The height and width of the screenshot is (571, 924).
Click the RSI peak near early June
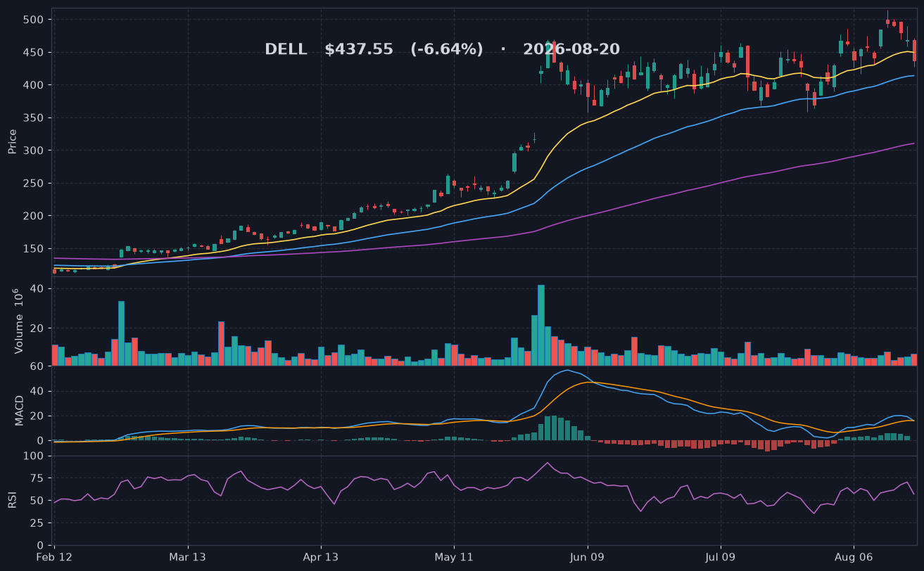(x=548, y=463)
